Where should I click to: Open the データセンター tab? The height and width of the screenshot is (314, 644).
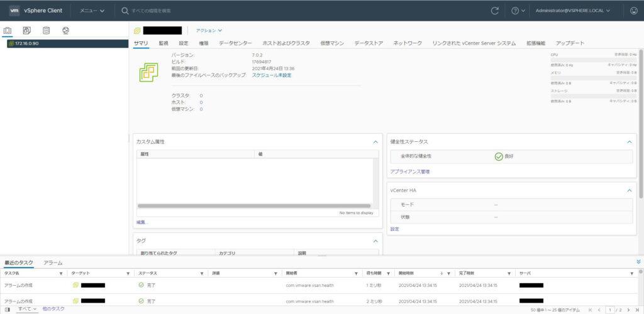tap(235, 43)
